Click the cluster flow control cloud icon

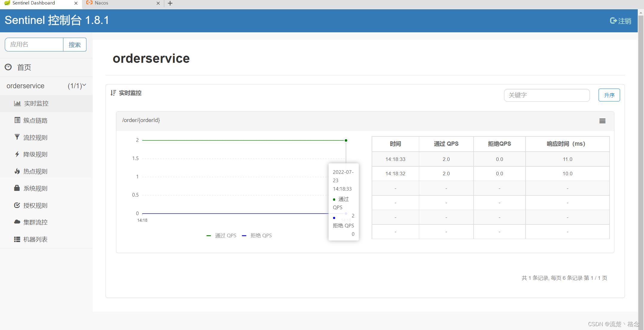pyautogui.click(x=17, y=222)
